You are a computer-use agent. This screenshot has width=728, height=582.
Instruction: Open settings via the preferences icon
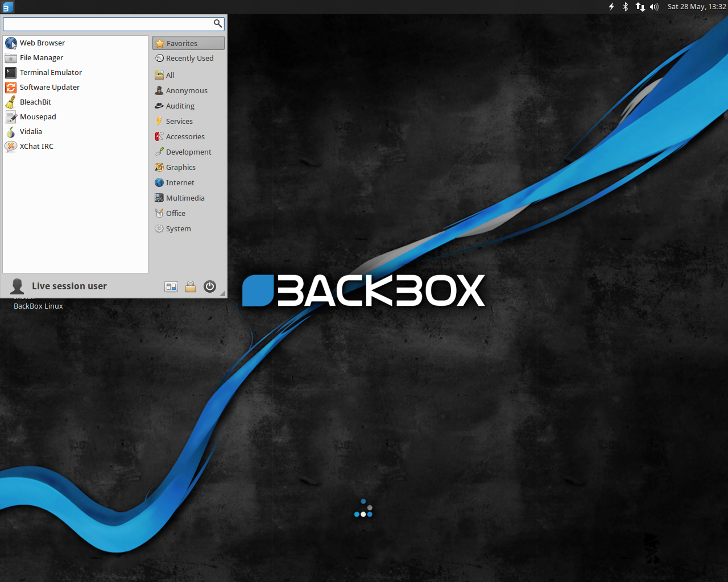click(x=171, y=286)
